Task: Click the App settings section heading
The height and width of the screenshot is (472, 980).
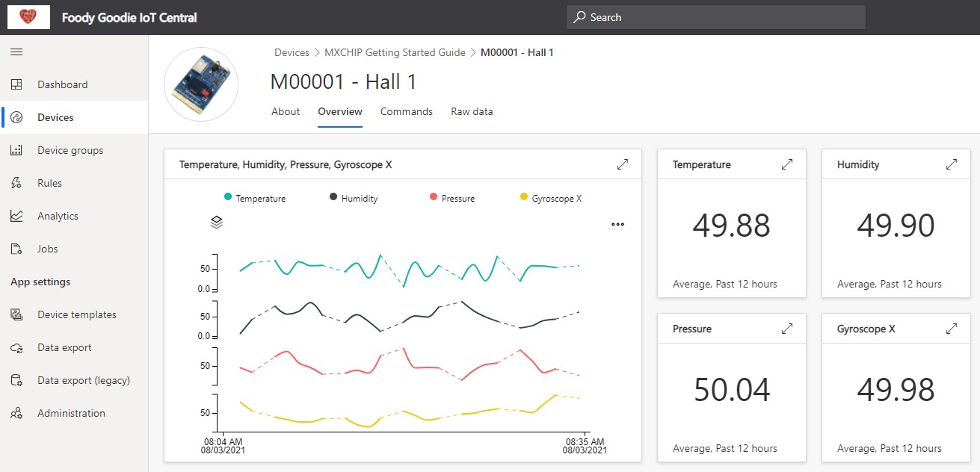Action: coord(40,282)
